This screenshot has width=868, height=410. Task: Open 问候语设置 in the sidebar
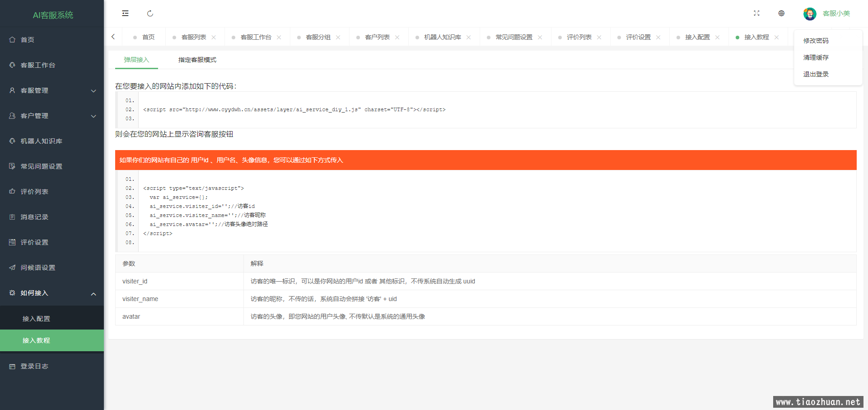click(52, 268)
